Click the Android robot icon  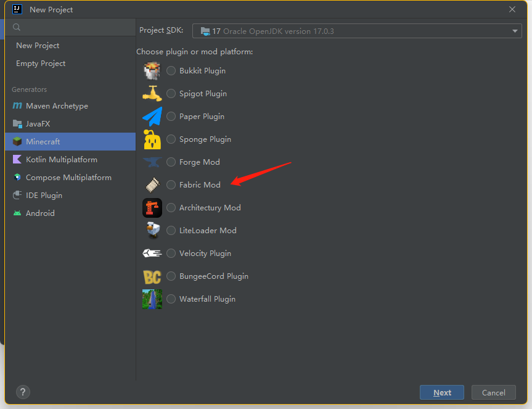17,213
